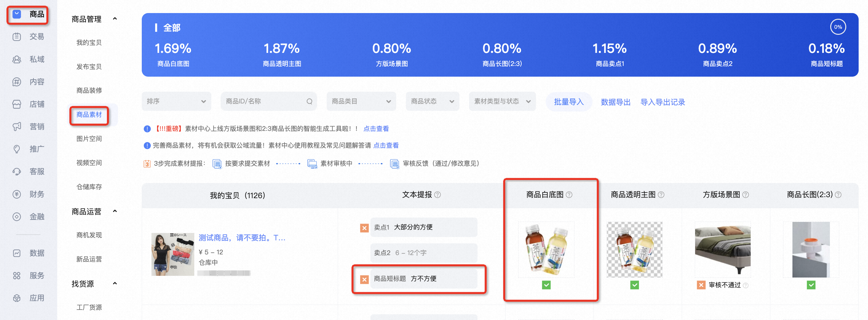Open the 商品类目 dropdown
The width and height of the screenshot is (868, 320).
(x=361, y=101)
